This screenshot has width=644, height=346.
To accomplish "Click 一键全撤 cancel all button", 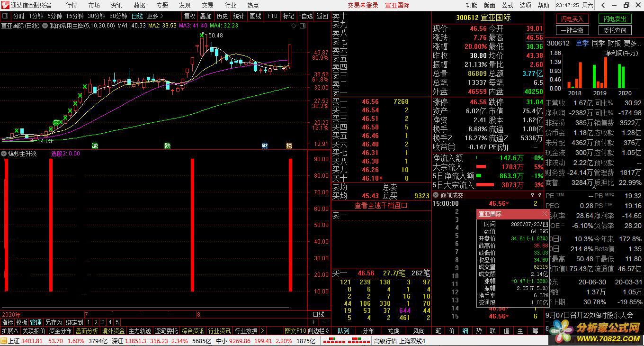I will pyautogui.click(x=572, y=30).
